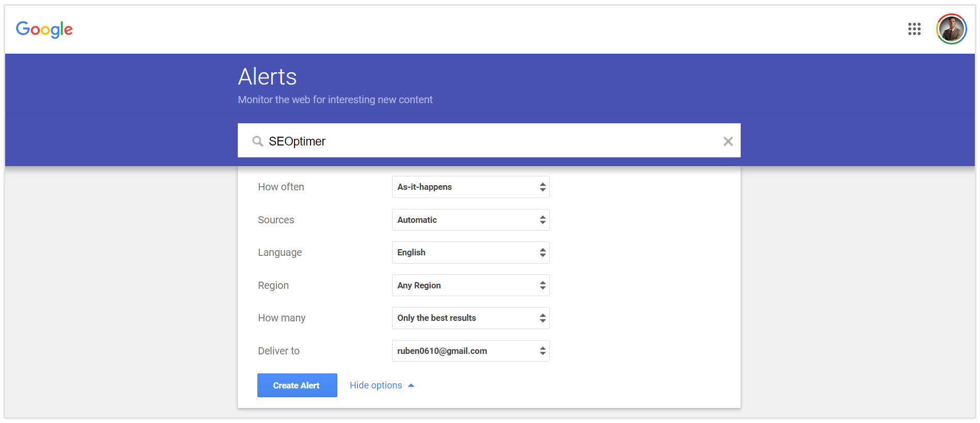This screenshot has height=423, width=980.
Task: Collapse settings with Hide options link
Action: point(375,385)
